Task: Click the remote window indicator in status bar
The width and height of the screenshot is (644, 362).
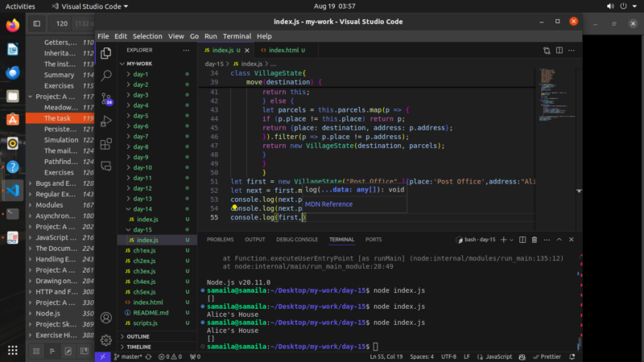Action: click(x=102, y=356)
